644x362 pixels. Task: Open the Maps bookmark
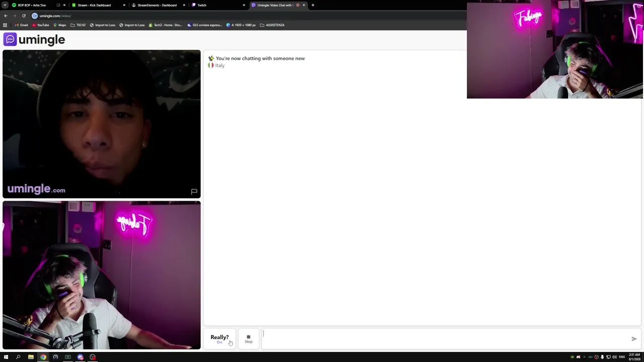(x=59, y=25)
